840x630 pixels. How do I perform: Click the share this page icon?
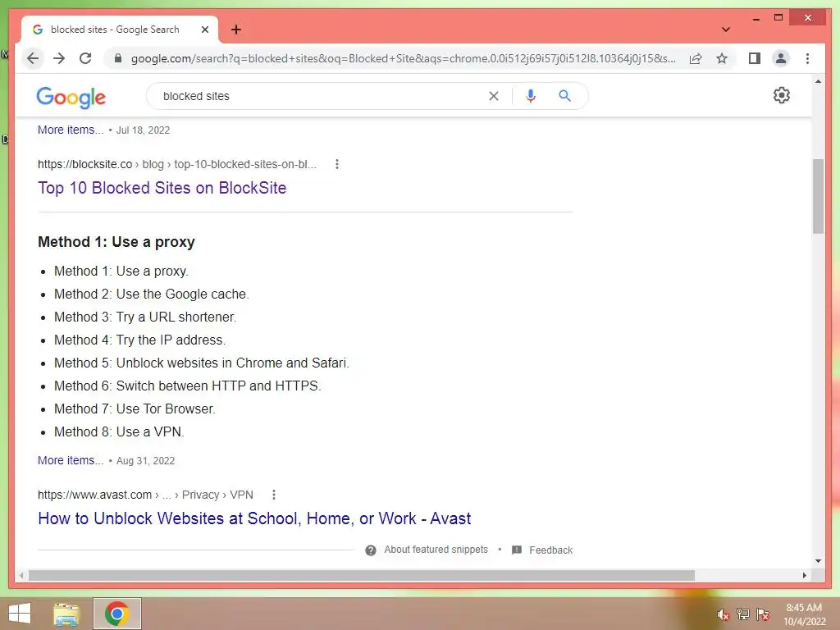pyautogui.click(x=696, y=58)
